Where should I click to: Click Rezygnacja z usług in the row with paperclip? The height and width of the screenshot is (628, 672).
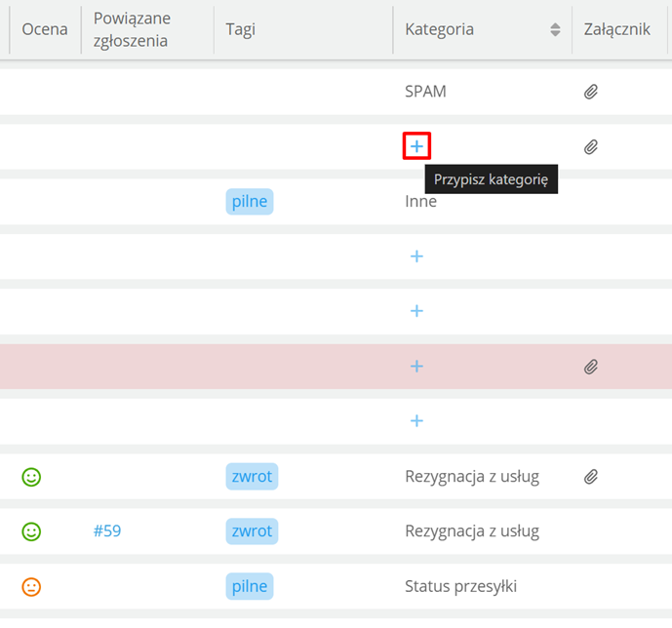coord(472,476)
